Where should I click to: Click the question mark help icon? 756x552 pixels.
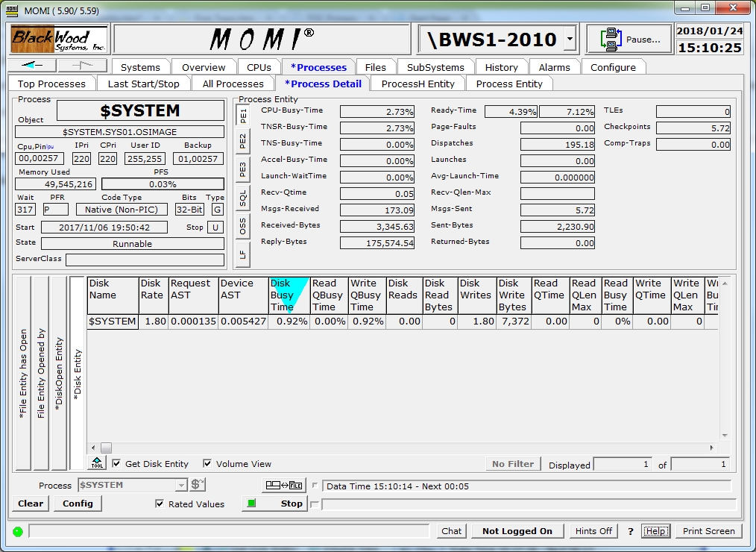tap(630, 531)
